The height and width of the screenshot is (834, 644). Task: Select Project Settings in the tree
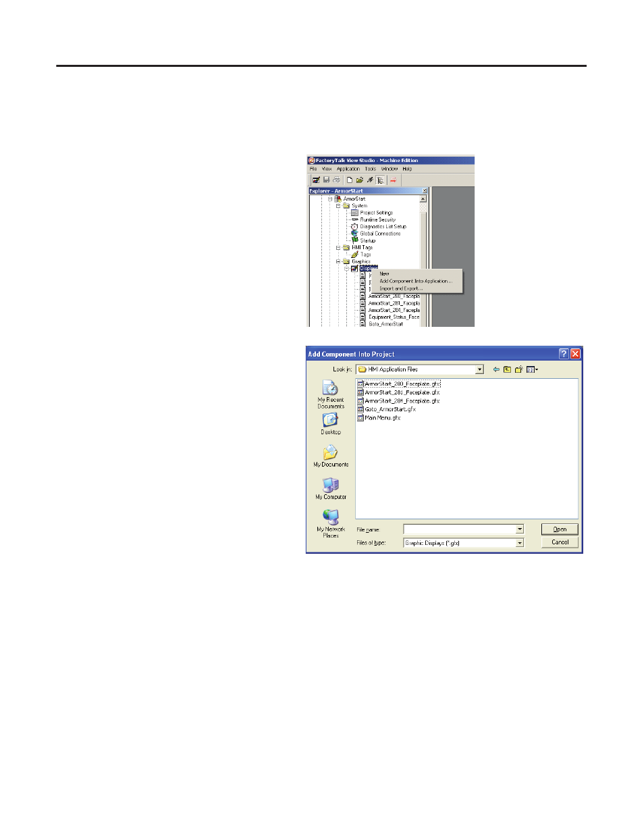[376, 213]
